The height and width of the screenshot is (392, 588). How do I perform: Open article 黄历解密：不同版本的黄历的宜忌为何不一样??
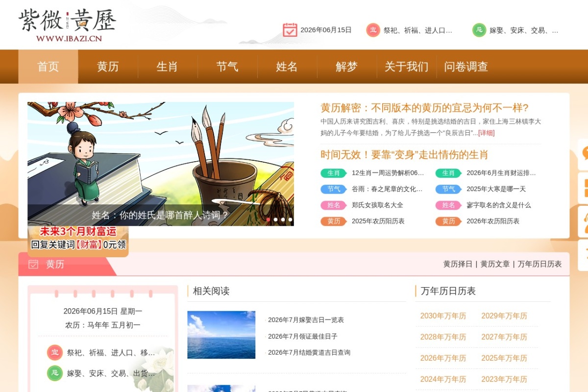424,108
